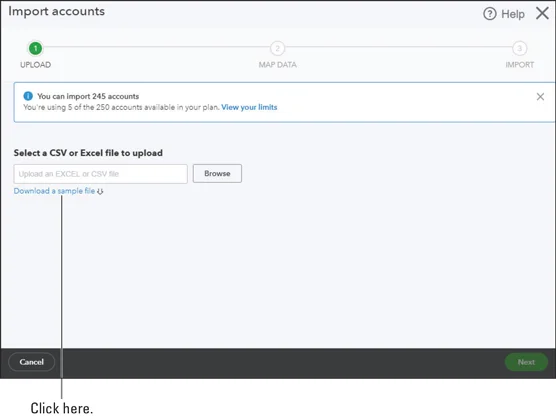Screen dimensions: 556x417
Task: Click the green Next button
Action: coord(526,362)
